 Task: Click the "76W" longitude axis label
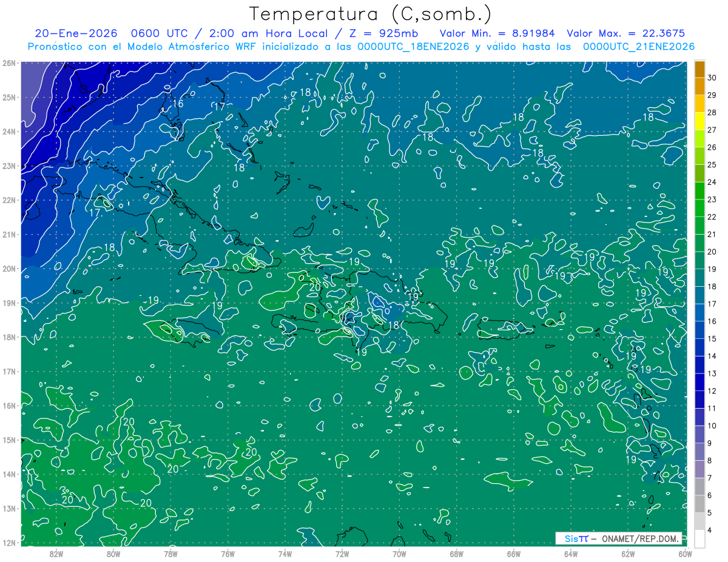228,554
